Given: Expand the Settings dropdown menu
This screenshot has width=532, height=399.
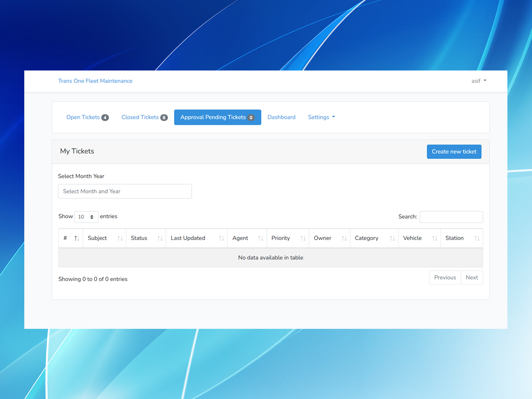Looking at the screenshot, I should pyautogui.click(x=322, y=117).
